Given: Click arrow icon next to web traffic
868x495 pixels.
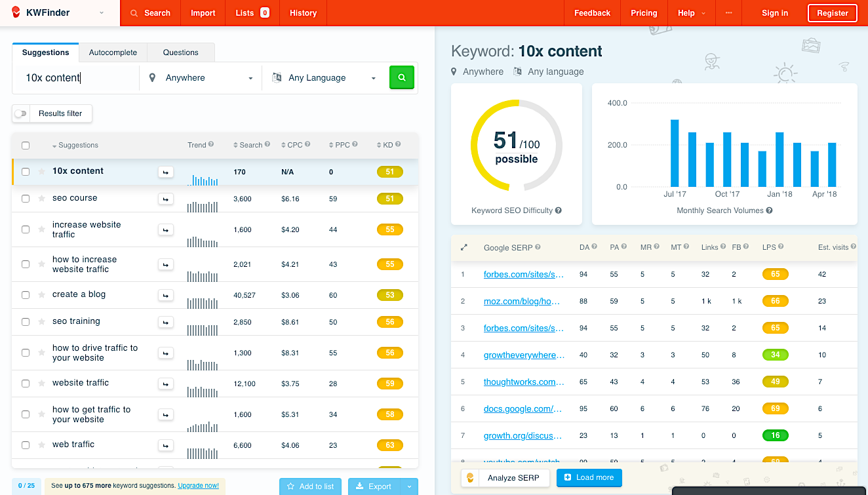Looking at the screenshot, I should [x=166, y=445].
